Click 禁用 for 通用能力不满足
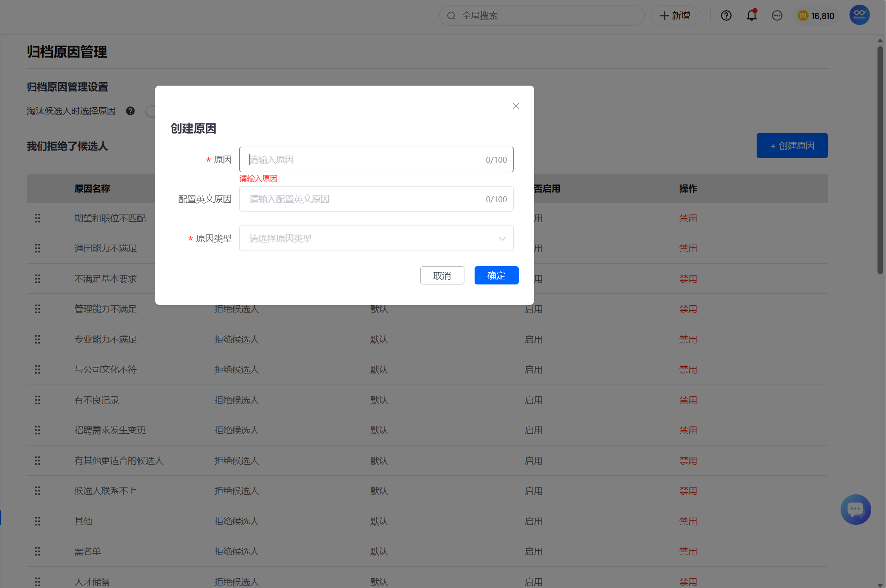886x588 pixels. click(688, 248)
